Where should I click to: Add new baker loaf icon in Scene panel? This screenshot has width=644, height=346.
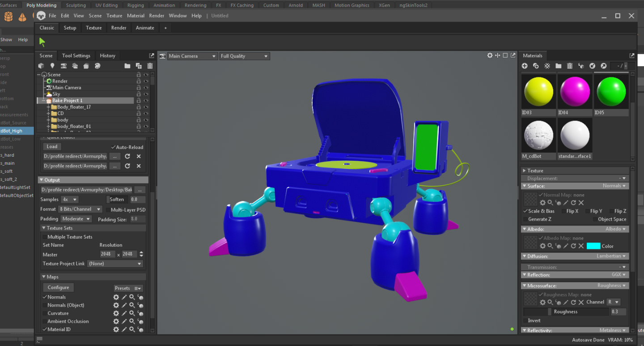click(x=86, y=66)
